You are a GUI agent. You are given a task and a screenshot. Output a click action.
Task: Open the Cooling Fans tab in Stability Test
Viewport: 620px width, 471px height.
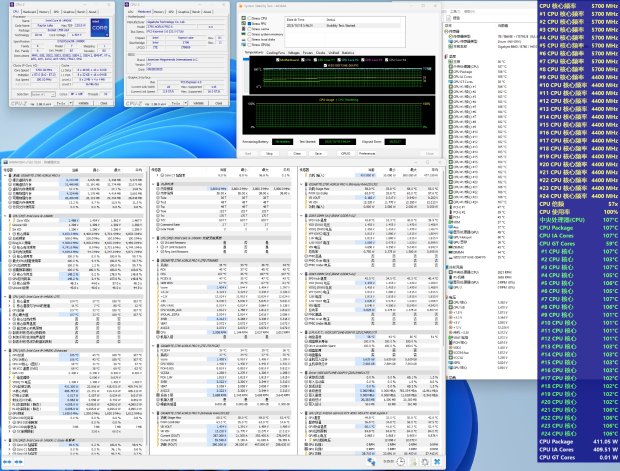tap(276, 52)
